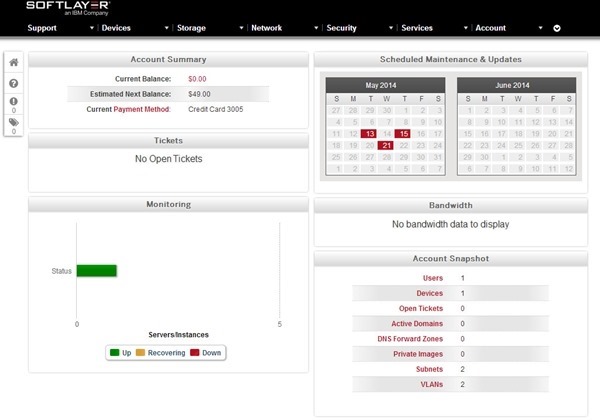Click the Account Snapshot panel header
The width and height of the screenshot is (600, 420).
[451, 259]
